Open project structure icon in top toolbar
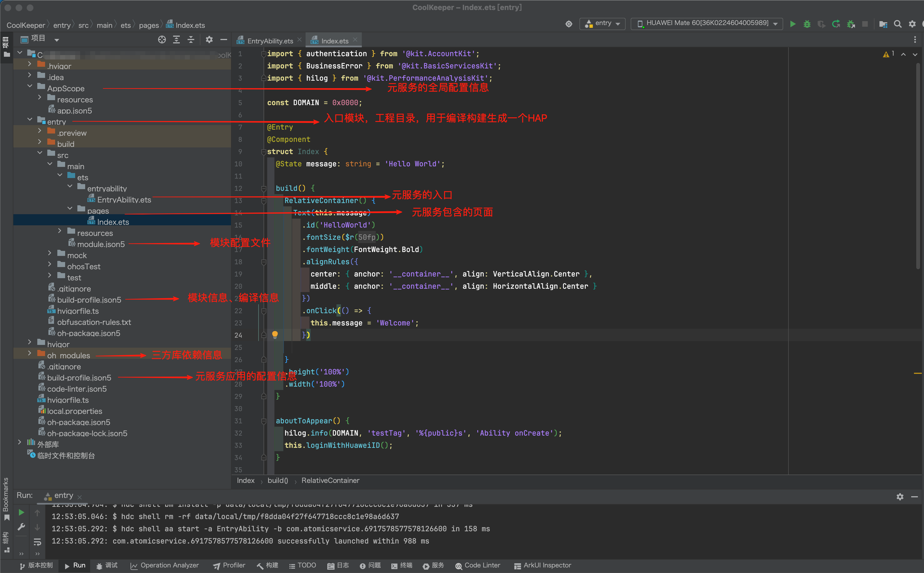Image resolution: width=924 pixels, height=573 pixels. tap(883, 24)
